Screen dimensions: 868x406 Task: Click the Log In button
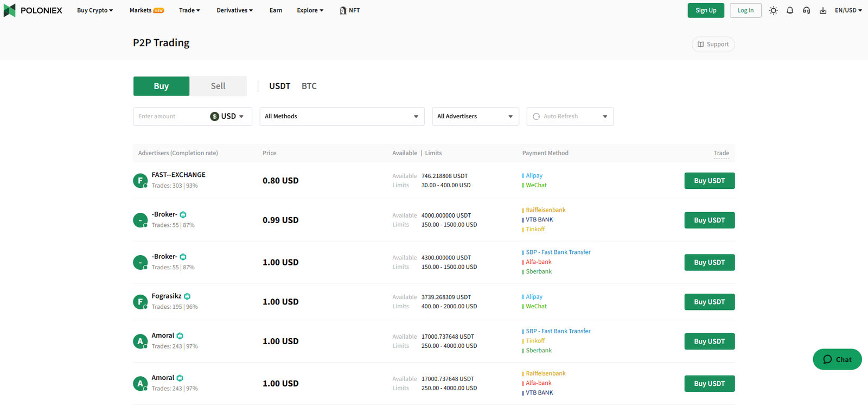point(745,10)
